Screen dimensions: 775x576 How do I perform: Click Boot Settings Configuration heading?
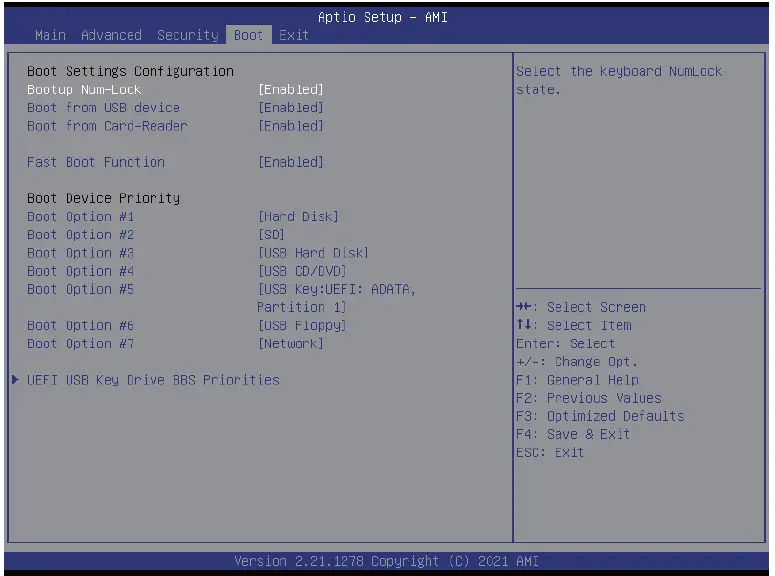pos(130,72)
